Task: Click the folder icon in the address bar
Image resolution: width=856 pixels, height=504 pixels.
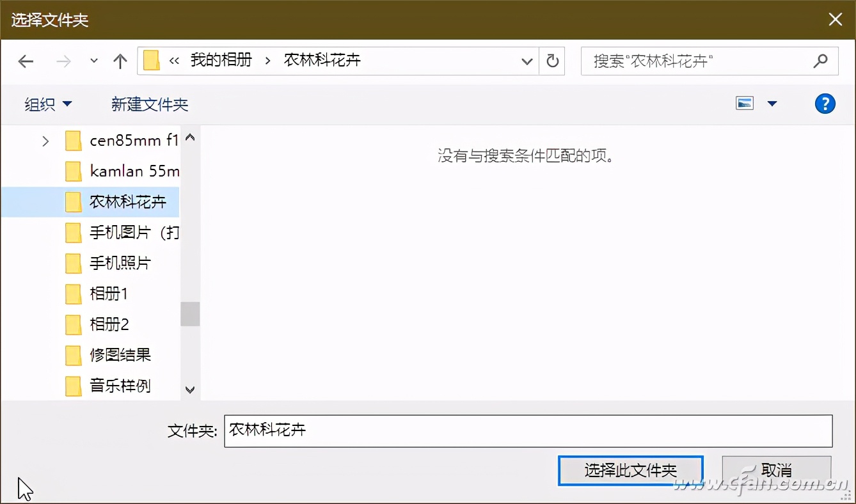Action: pos(151,59)
